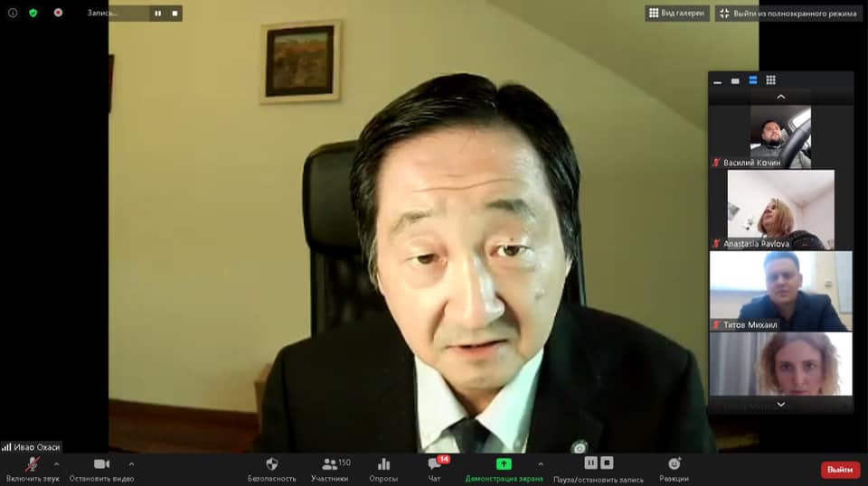868x486 pixels.
Task: Stop recording in the top recording bar
Action: [x=175, y=14]
